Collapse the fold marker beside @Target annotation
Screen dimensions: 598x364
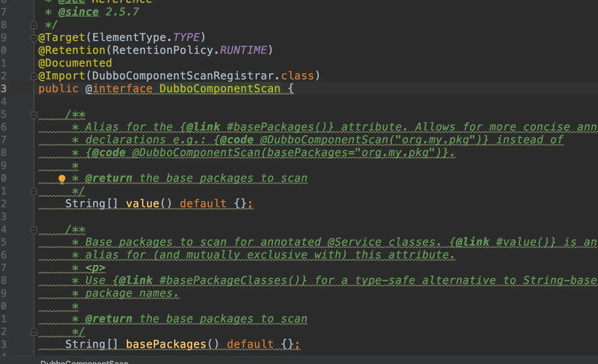[x=34, y=38]
